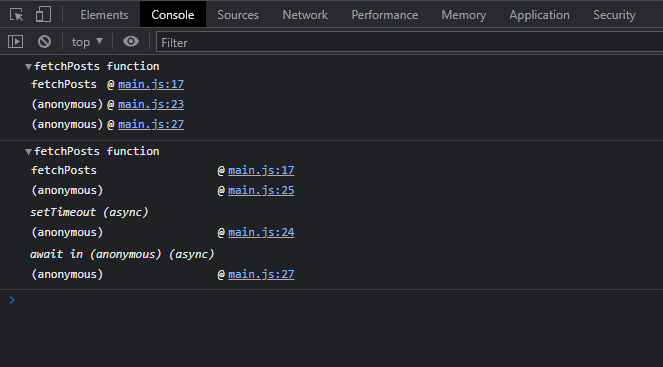Collapse the first fetchPosts function trace
Screen dimensions: 663x367
(28, 67)
